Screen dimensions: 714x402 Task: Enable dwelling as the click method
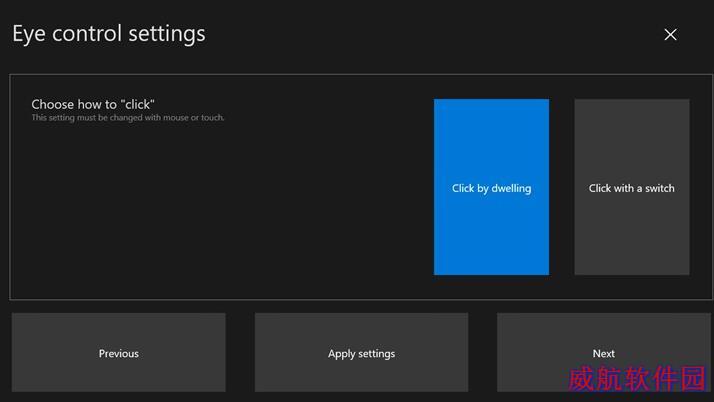491,187
